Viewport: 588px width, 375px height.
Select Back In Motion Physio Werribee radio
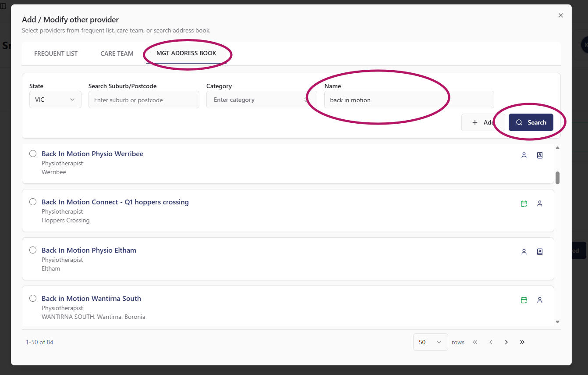(x=33, y=154)
